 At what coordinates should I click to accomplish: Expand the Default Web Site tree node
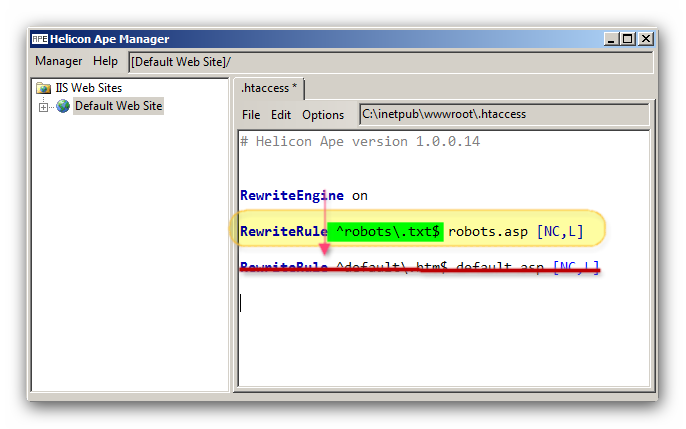[x=43, y=106]
